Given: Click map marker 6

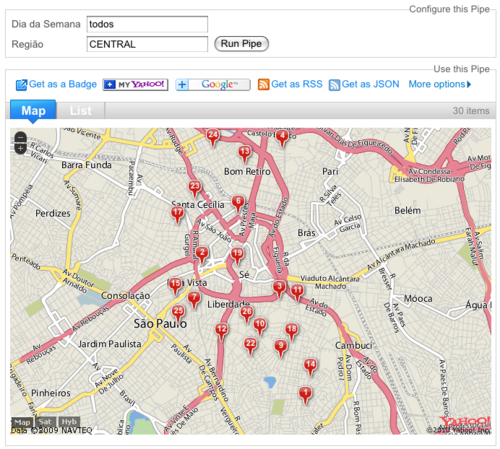Looking at the screenshot, I should [238, 202].
